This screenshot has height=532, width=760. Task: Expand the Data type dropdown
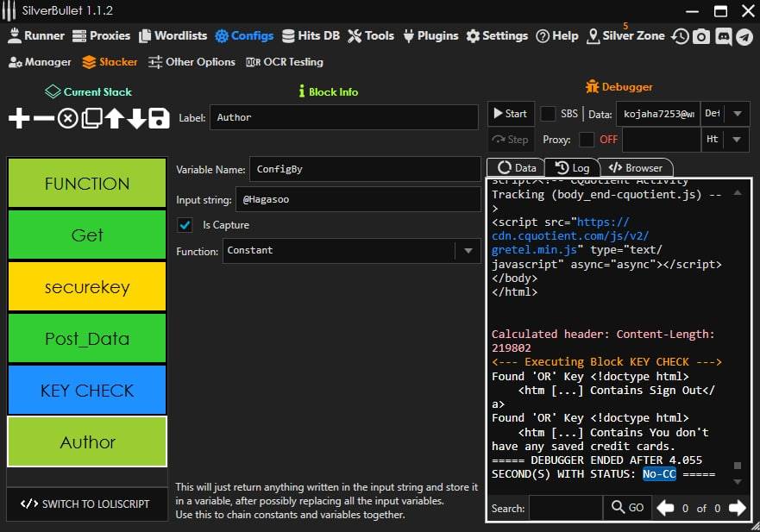click(738, 114)
